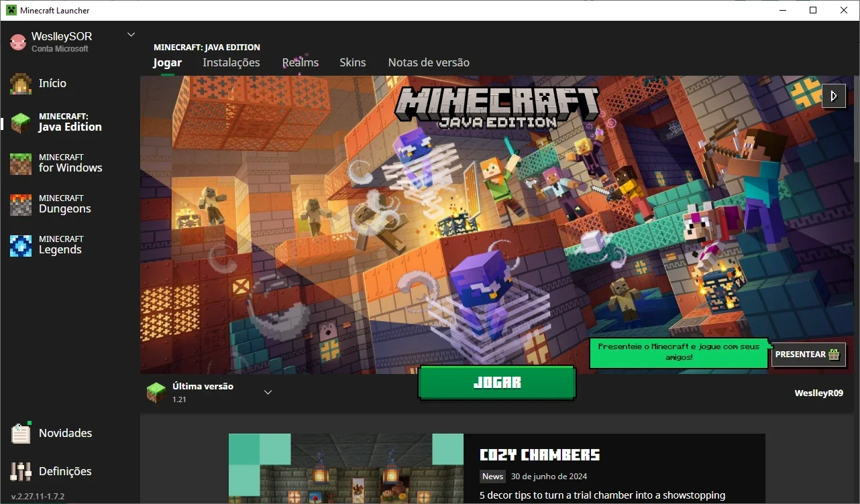Close the Minecraft Launcher window
860x504 pixels.
point(844,10)
